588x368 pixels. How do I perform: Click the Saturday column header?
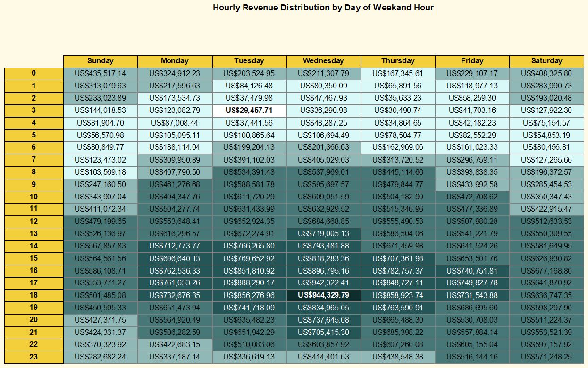[546, 61]
